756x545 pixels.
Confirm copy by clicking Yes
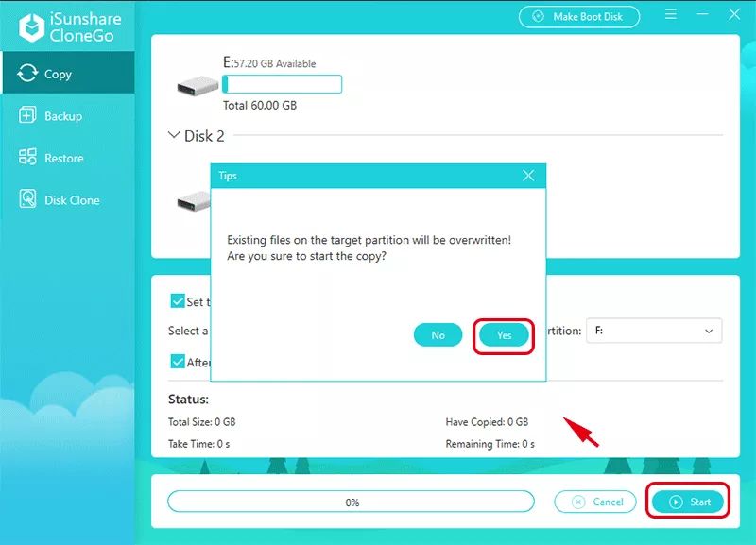[x=503, y=334]
